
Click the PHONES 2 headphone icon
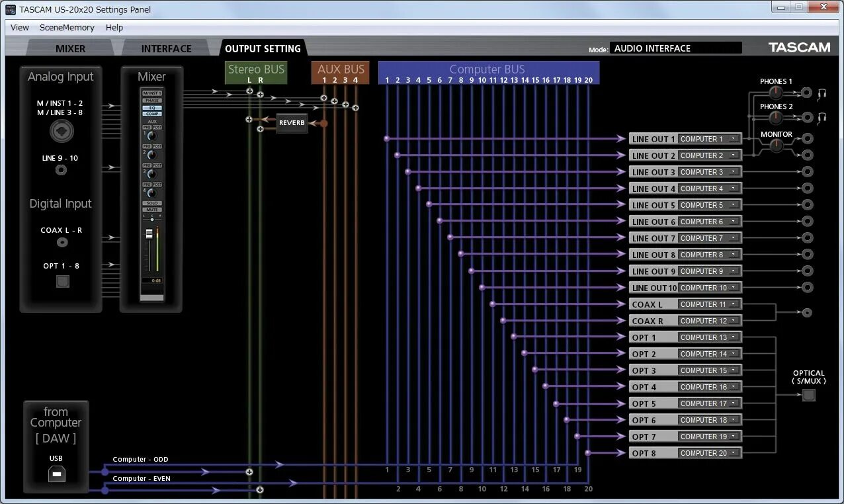pos(822,118)
